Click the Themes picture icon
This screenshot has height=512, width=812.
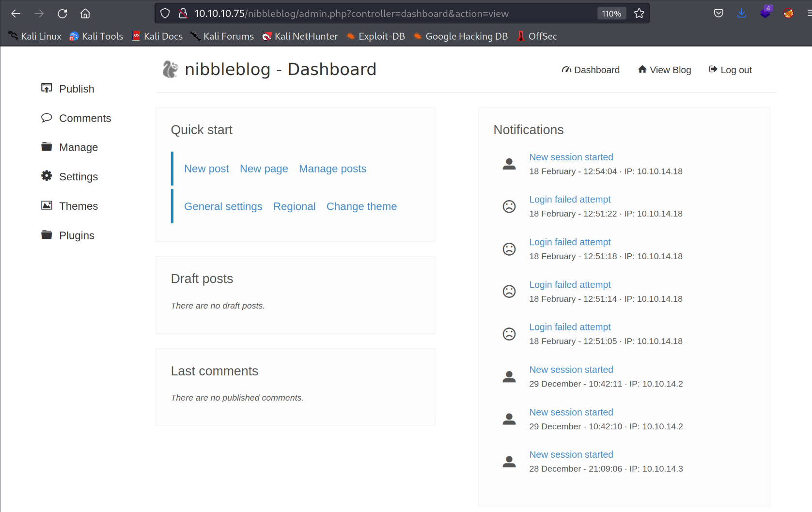[47, 205]
